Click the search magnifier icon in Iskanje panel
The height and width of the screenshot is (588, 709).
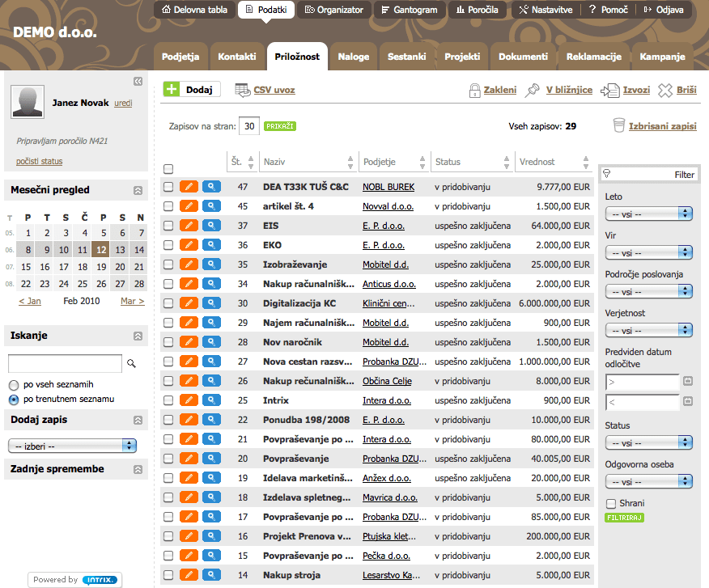tap(132, 364)
